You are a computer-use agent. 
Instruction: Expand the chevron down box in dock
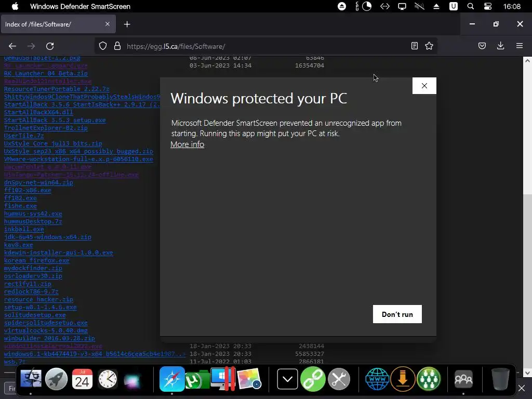click(287, 379)
